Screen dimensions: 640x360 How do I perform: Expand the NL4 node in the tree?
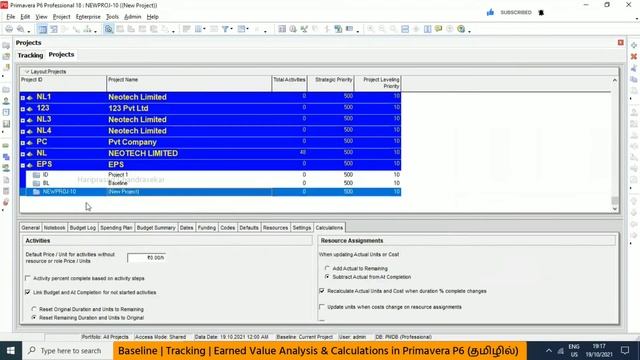[23, 131]
